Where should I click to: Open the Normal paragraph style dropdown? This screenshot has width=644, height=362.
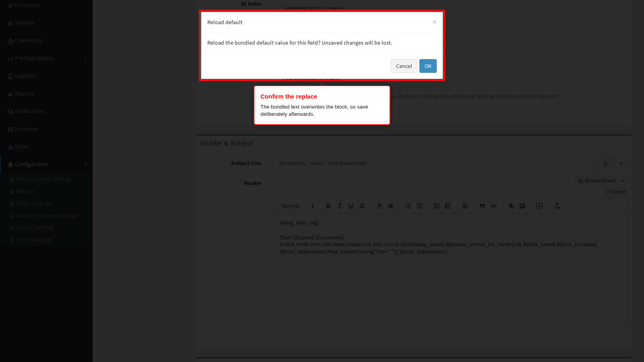click(x=297, y=206)
